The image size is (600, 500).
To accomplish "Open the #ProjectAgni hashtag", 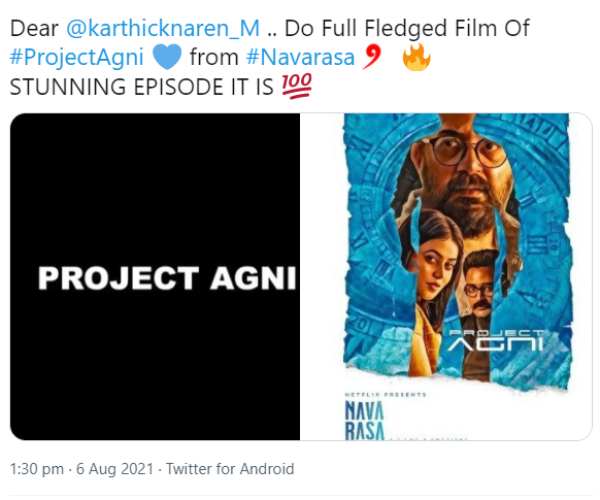I will 77,58.
